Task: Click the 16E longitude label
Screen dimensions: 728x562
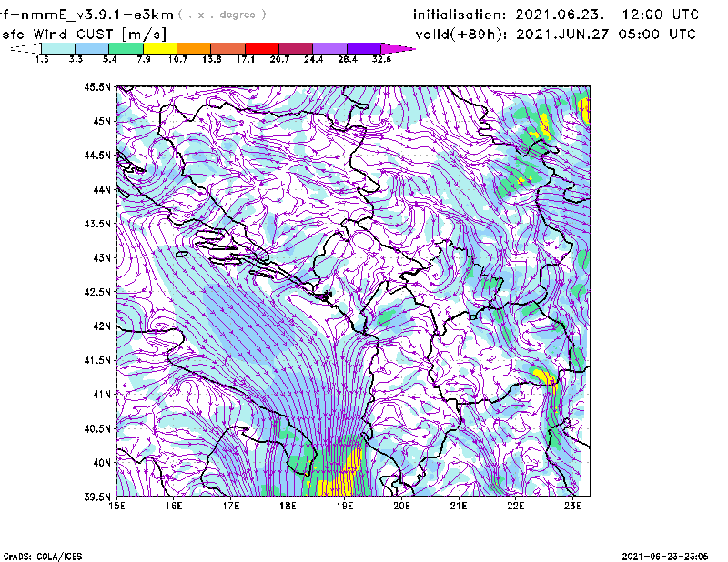Action: click(x=174, y=506)
